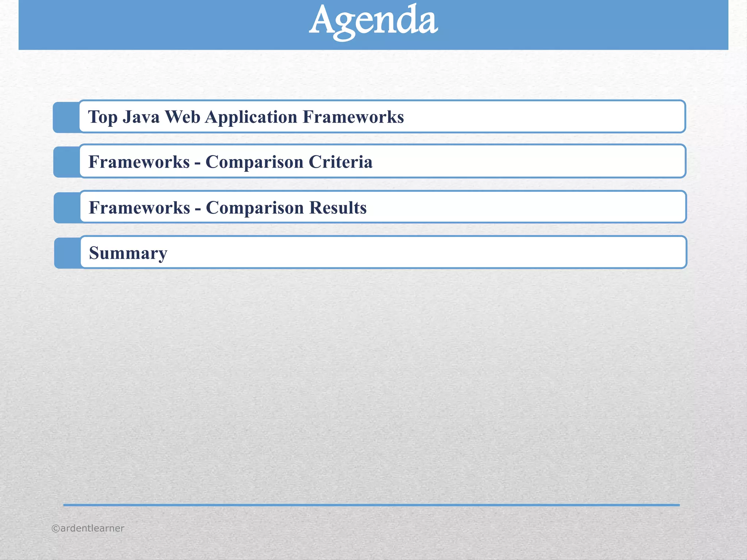Click the blue divider line above footer
747x560 pixels.
point(371,505)
